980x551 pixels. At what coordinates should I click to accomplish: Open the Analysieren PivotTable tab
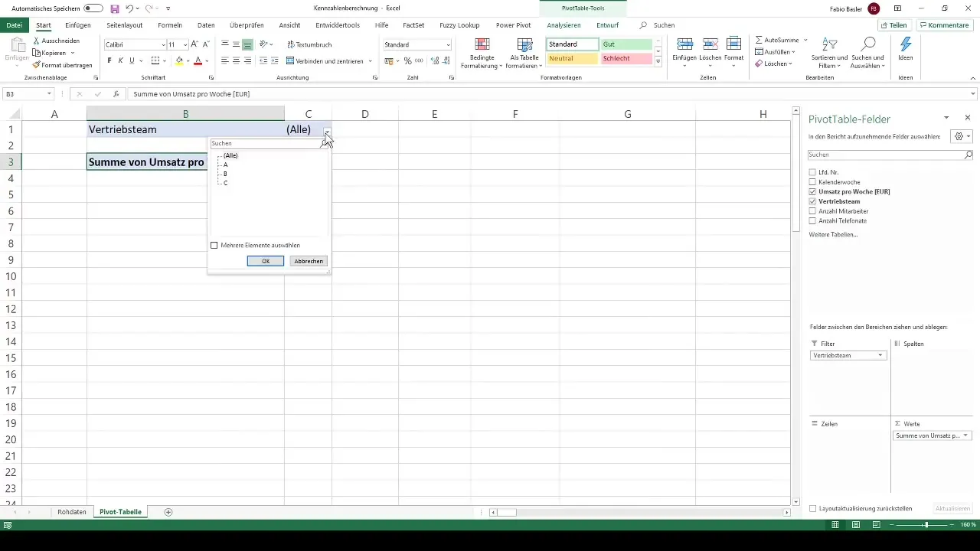click(563, 25)
